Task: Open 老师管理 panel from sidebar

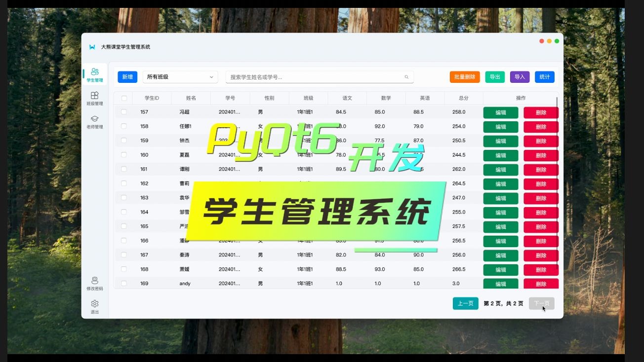Action: [x=94, y=122]
